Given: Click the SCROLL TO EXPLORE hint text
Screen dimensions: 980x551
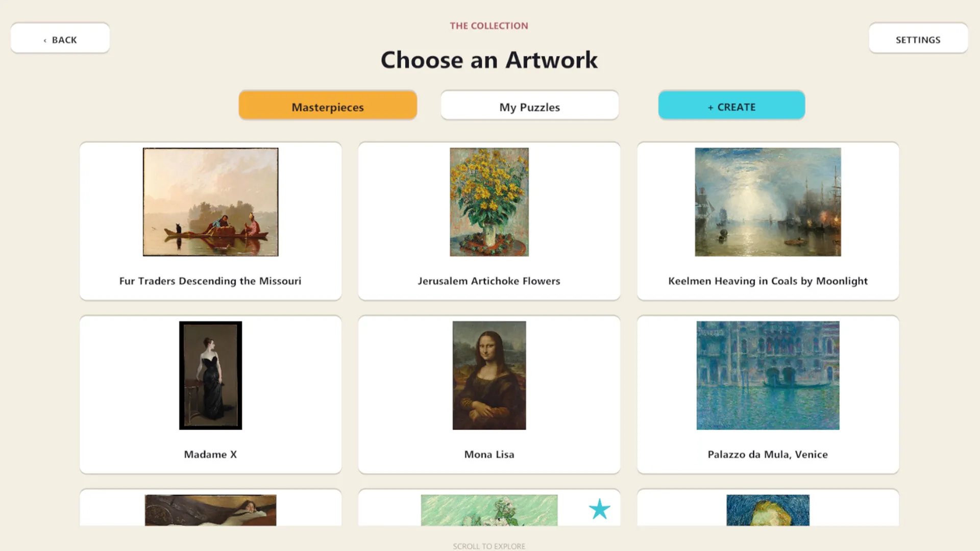Looking at the screenshot, I should [x=489, y=546].
